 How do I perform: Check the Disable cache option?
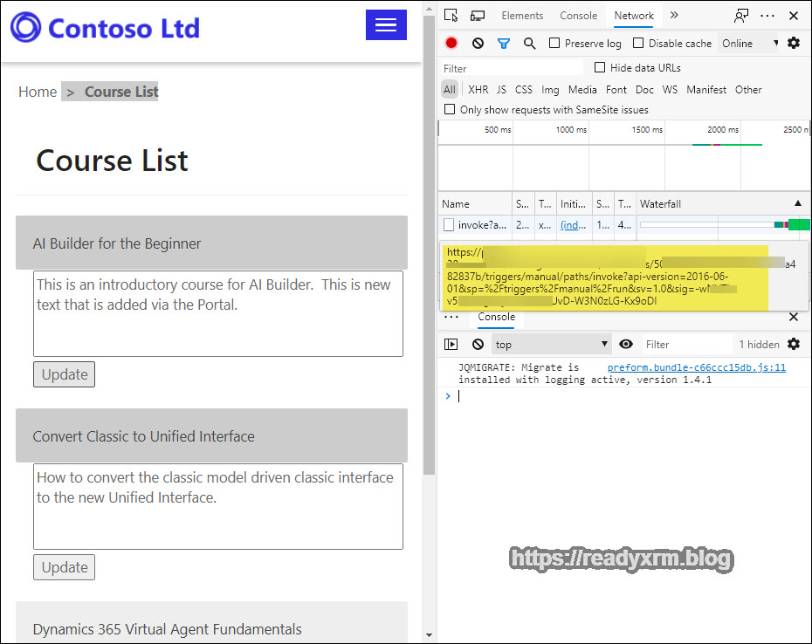pos(638,44)
